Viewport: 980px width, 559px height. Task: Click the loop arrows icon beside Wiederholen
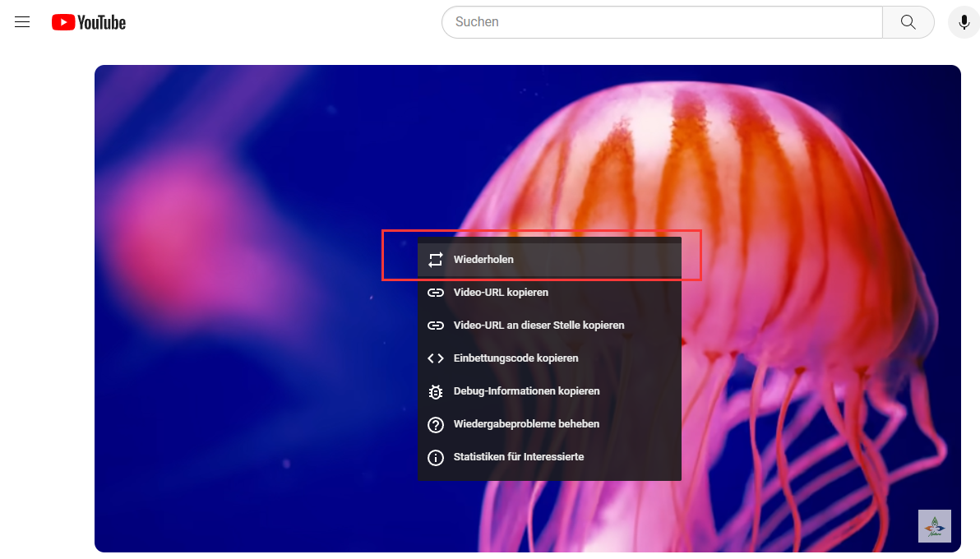tap(436, 260)
